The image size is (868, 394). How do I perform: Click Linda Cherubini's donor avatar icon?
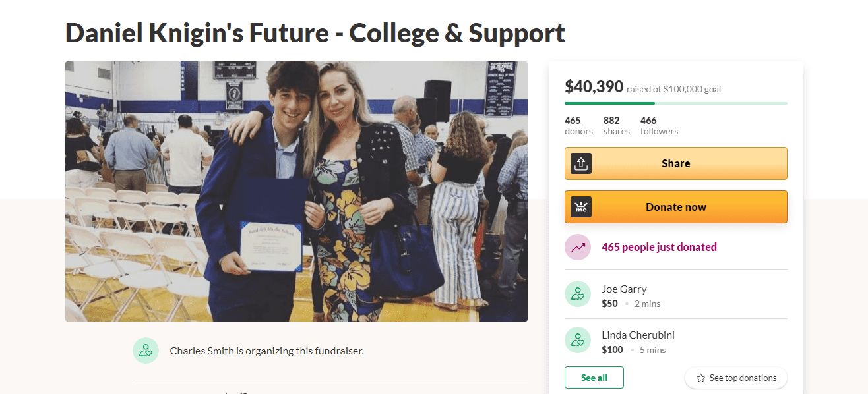point(578,340)
